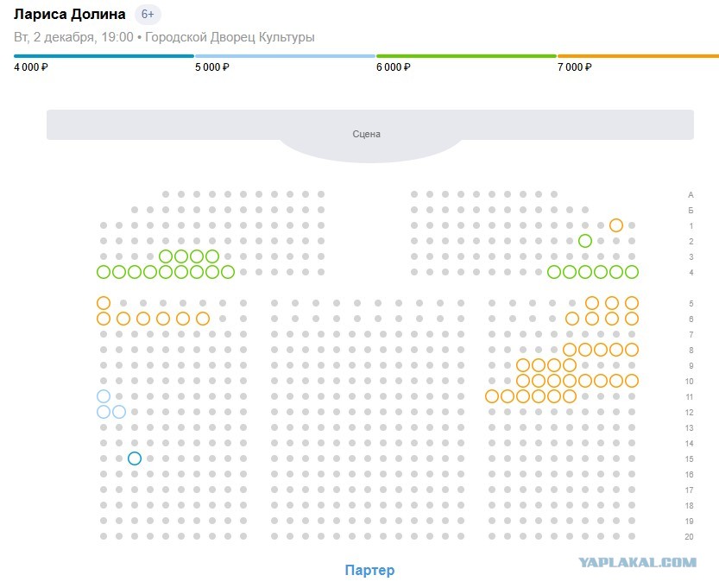The image size is (719, 588).
Task: Select the single light blue seat in row 11
Action: (x=104, y=396)
